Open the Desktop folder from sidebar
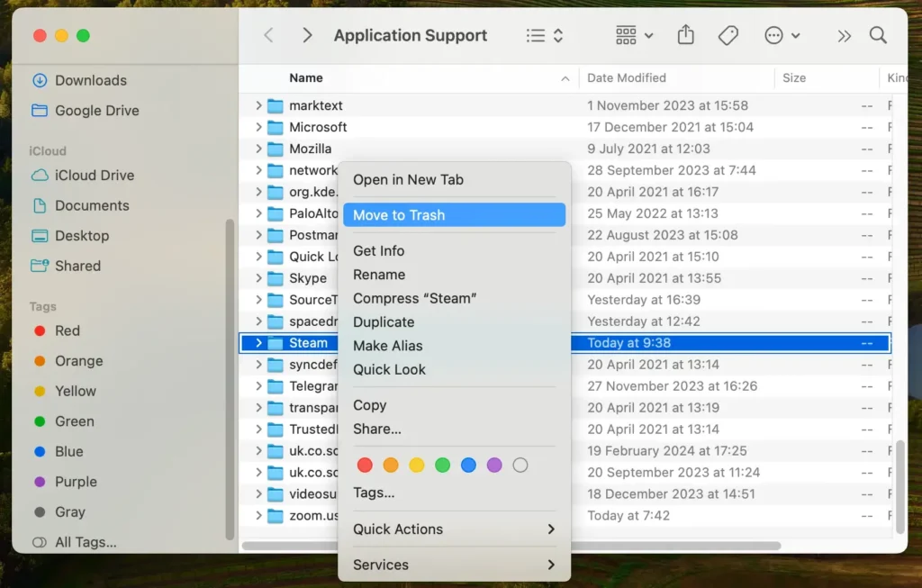922x588 pixels. (82, 236)
